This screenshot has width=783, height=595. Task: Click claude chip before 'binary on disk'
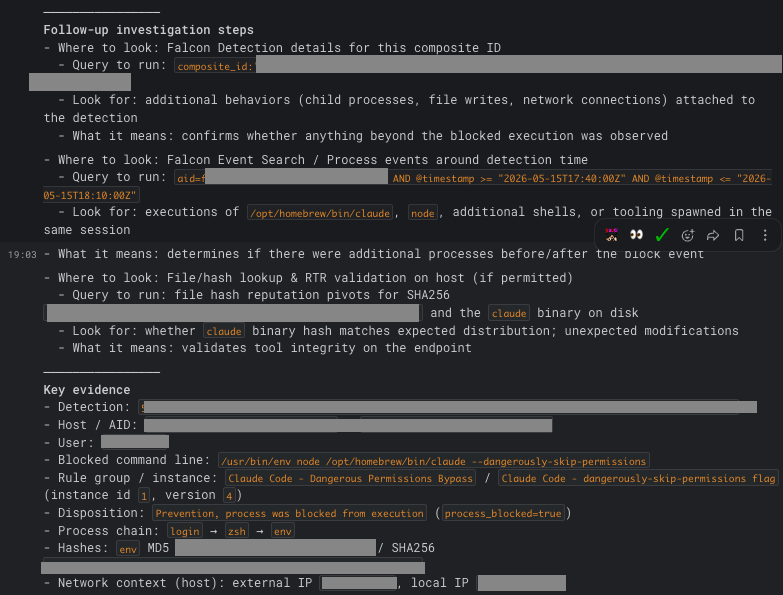point(509,313)
